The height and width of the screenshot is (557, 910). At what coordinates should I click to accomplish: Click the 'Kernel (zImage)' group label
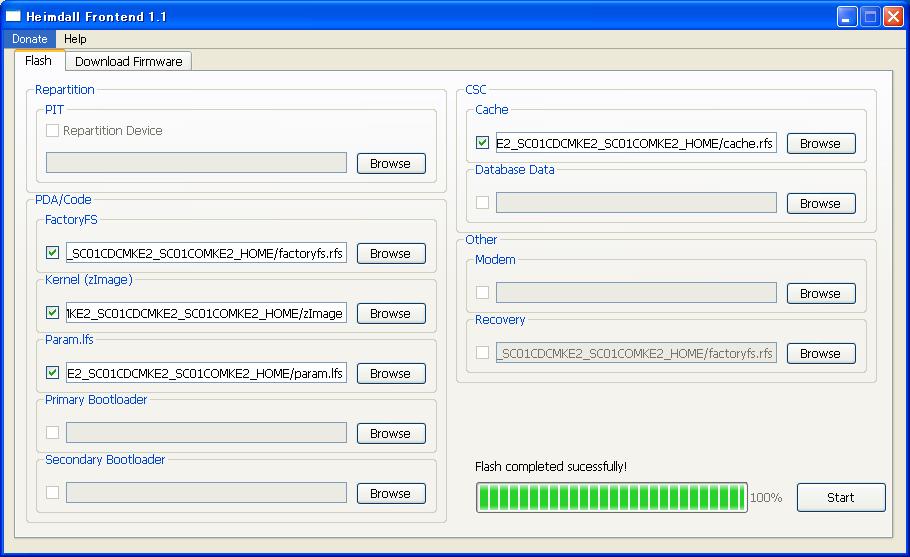tap(89, 280)
